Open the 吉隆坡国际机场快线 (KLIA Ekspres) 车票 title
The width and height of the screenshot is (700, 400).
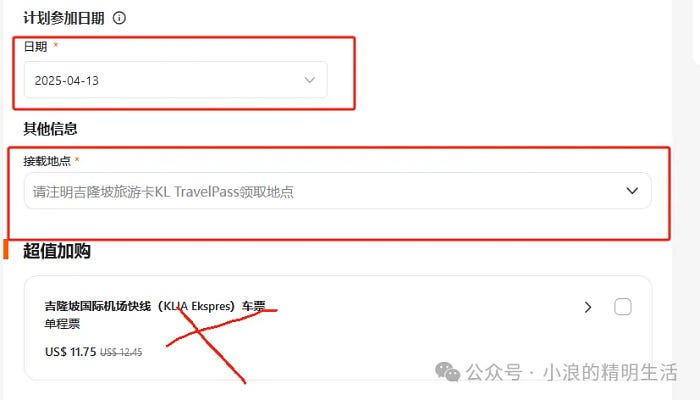point(155,306)
